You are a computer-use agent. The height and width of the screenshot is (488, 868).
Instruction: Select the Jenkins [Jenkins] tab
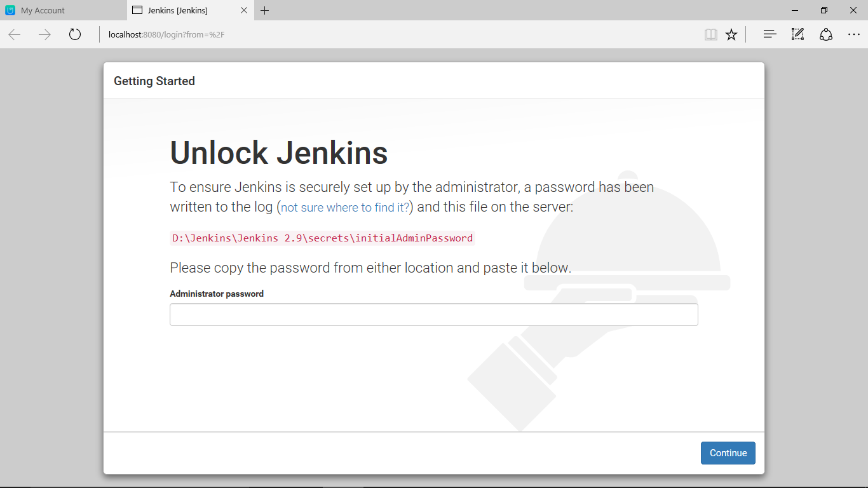pyautogui.click(x=184, y=10)
